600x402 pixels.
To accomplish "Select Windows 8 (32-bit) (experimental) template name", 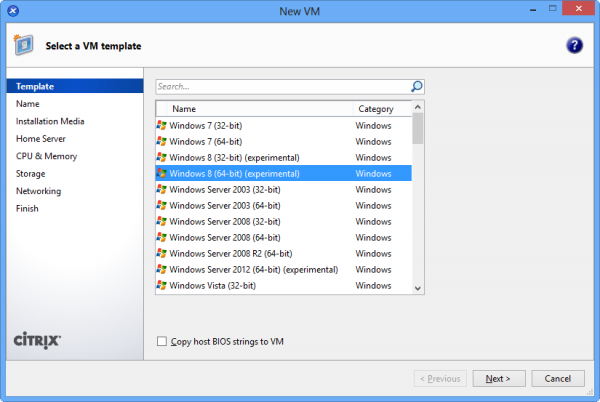I will pos(234,158).
